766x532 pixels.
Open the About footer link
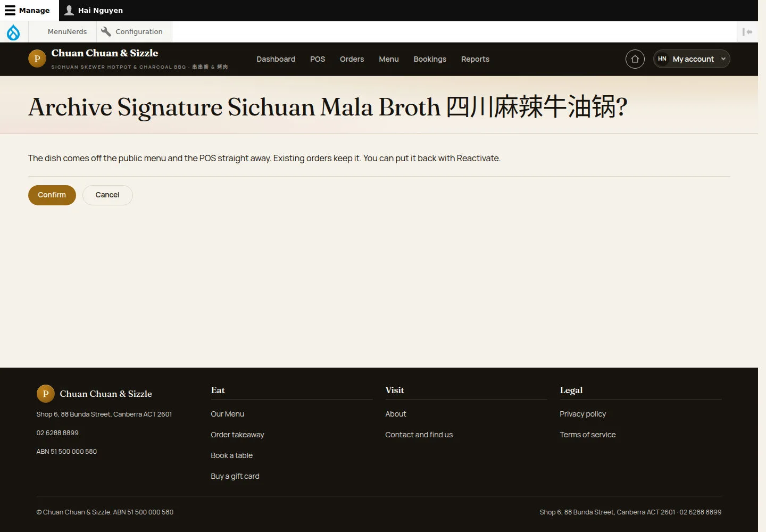(396, 414)
